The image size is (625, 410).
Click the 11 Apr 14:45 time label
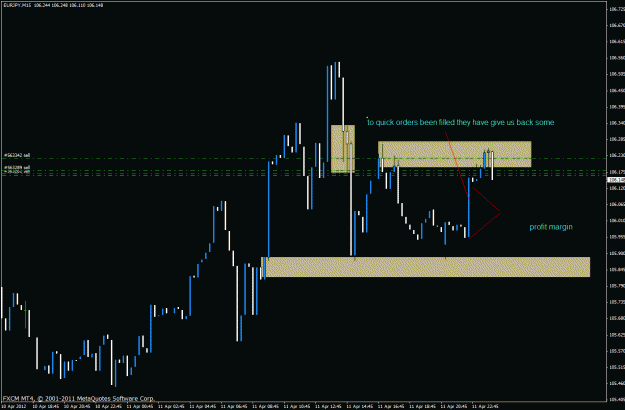360,407
